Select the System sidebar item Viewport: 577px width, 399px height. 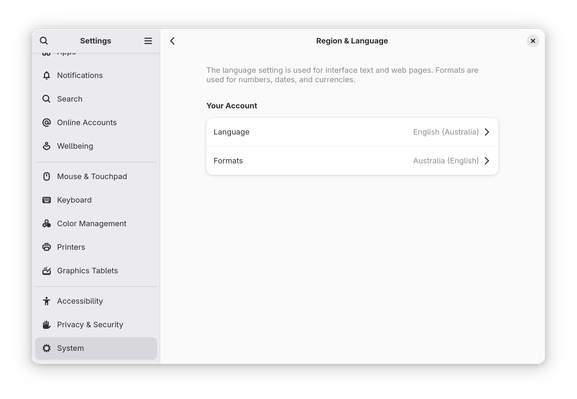[96, 348]
